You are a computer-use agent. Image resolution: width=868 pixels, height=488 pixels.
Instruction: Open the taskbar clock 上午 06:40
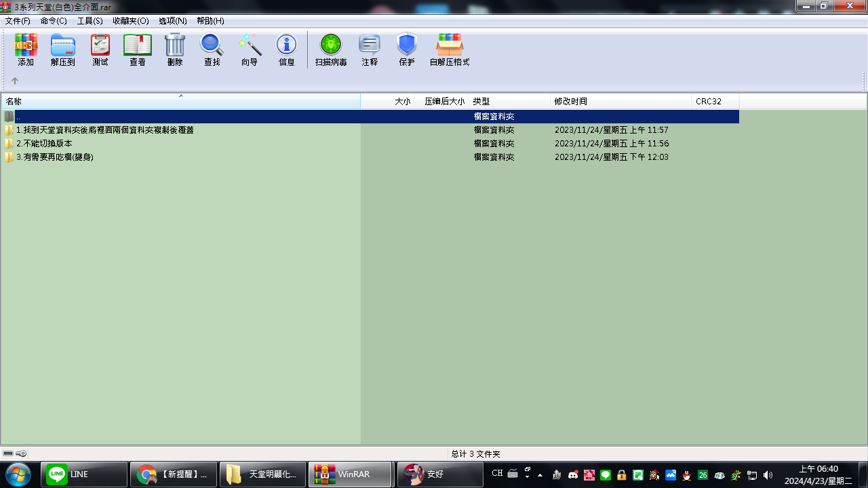point(818,474)
